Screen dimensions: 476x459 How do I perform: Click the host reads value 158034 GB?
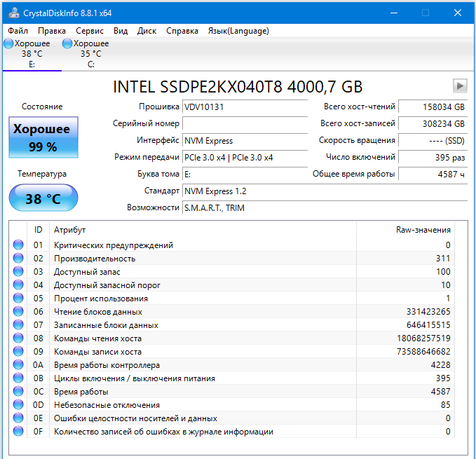coord(433,107)
